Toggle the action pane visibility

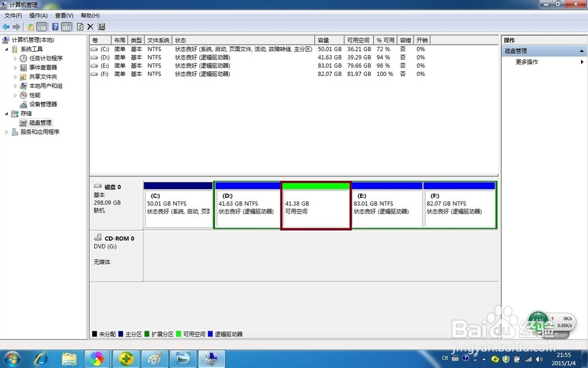tap(66, 26)
